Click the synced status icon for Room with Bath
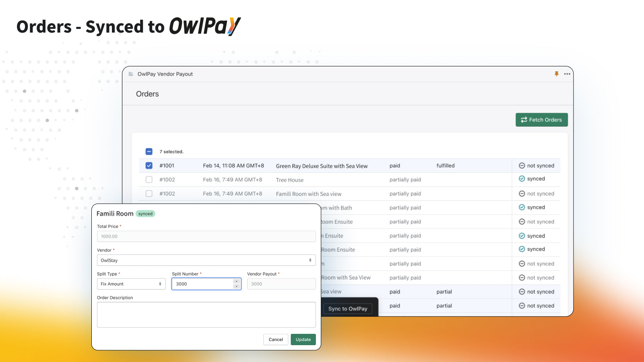644x362 pixels. point(522,207)
